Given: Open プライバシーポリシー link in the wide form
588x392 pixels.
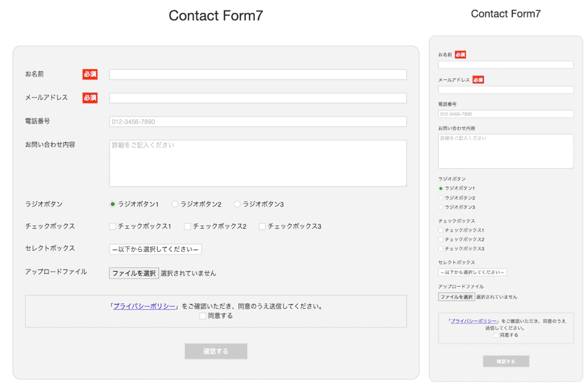Looking at the screenshot, I should [x=144, y=306].
